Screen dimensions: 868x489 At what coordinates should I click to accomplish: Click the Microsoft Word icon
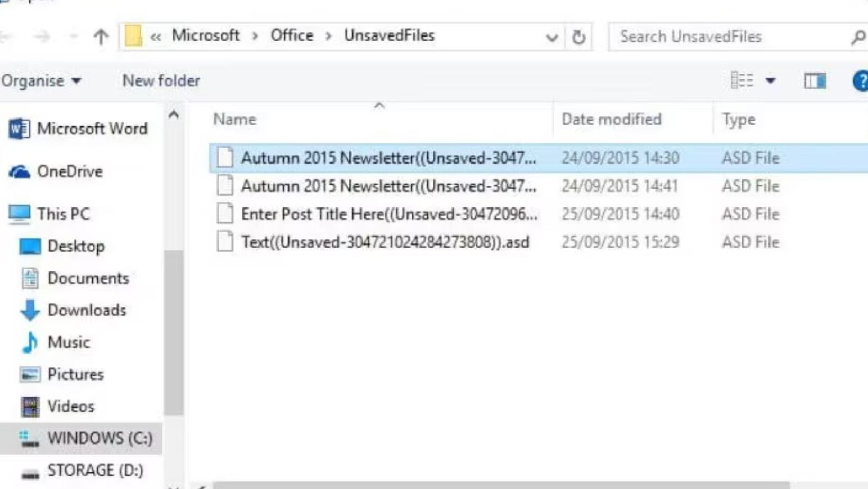click(x=19, y=129)
